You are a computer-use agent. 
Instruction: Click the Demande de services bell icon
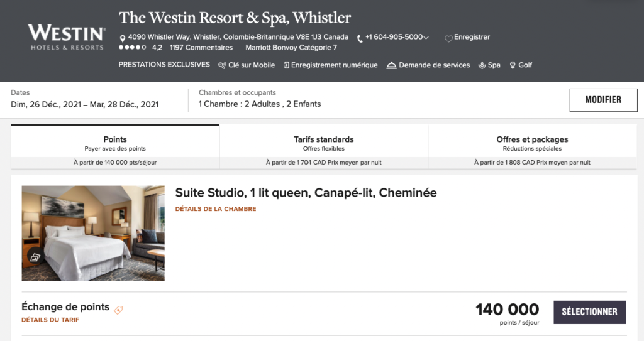(391, 65)
